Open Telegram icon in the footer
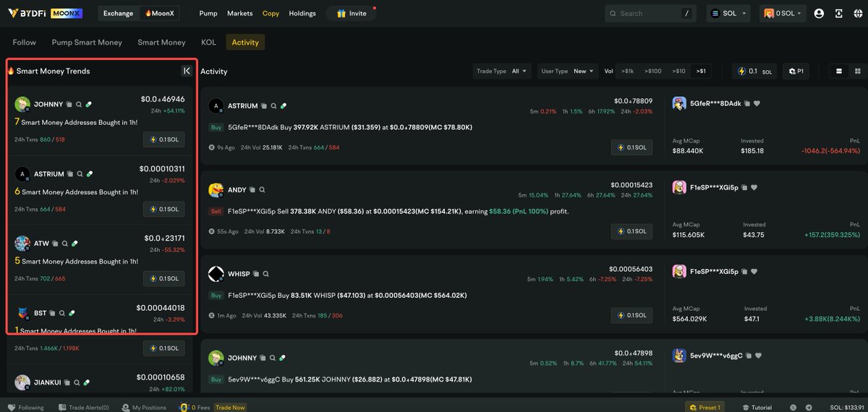 (809, 408)
